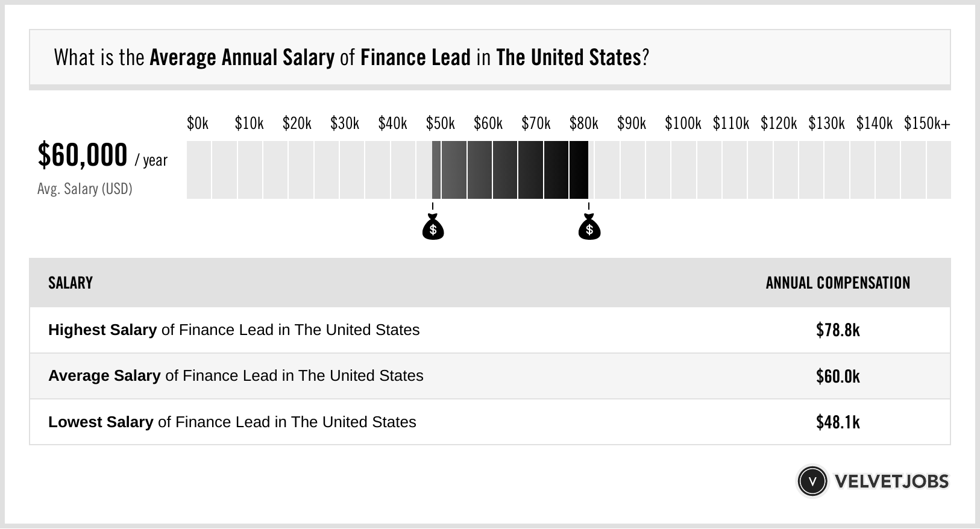Click the darkest black salary bar segment
980x529 pixels.
(579, 170)
